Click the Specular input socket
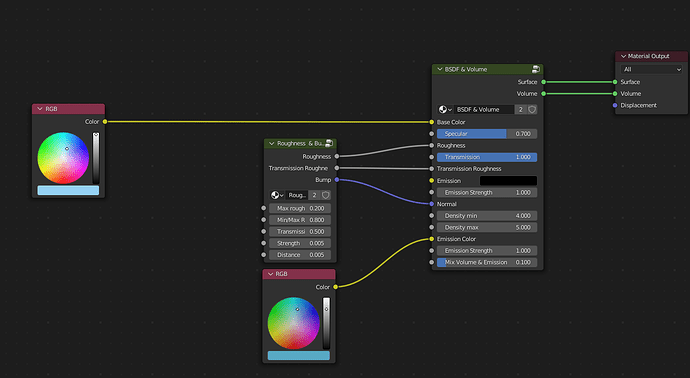The width and height of the screenshot is (690, 378). pos(432,134)
